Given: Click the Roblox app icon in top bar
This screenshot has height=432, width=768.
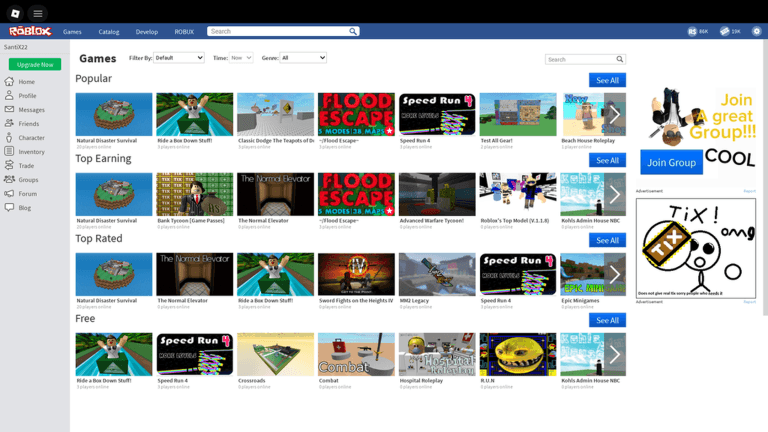Looking at the screenshot, I should point(15,13).
